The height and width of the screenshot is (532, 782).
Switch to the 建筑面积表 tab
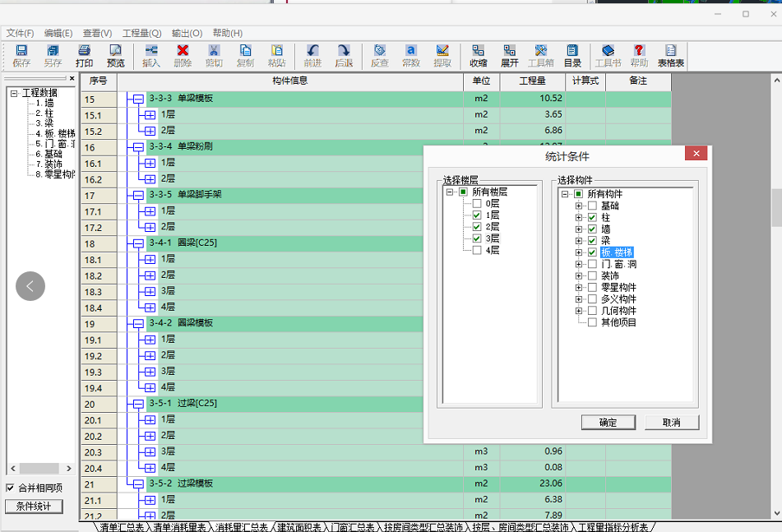click(x=298, y=526)
